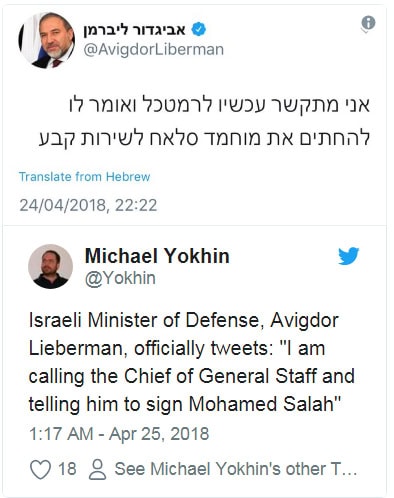
Task: Click Translate from Hebrew link
Action: coord(84,177)
